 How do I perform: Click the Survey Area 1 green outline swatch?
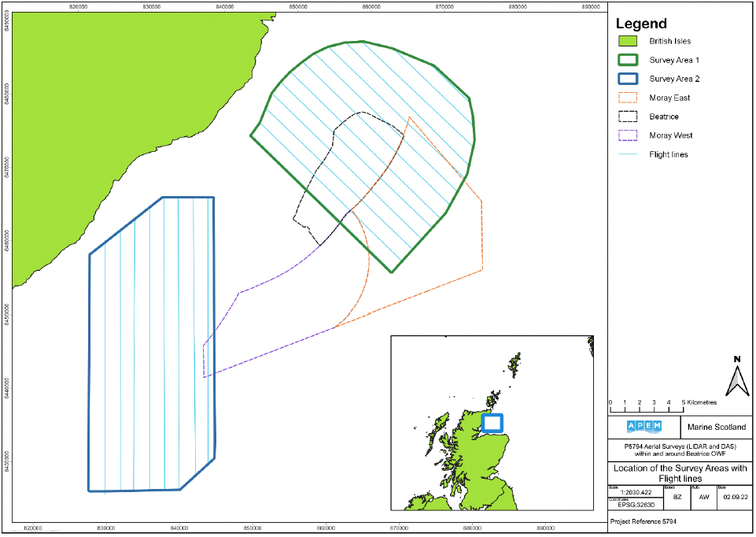coord(628,60)
